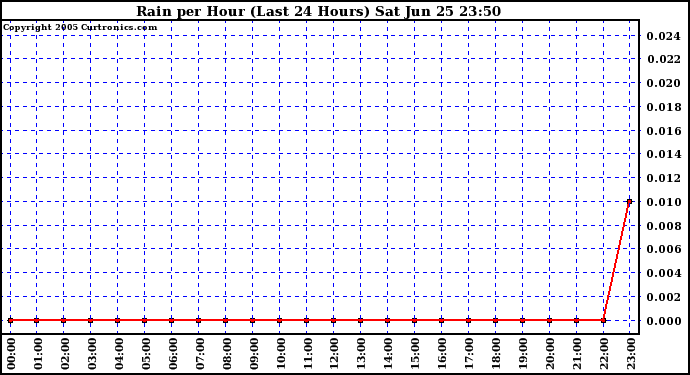Click the '0.016' y-axis label
The height and width of the screenshot is (375, 690).
pyautogui.click(x=663, y=131)
